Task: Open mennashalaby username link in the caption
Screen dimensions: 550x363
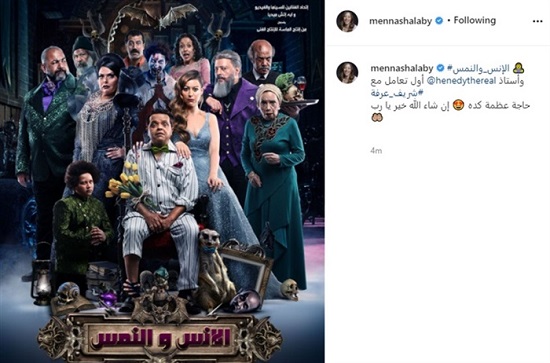Action: [x=402, y=68]
